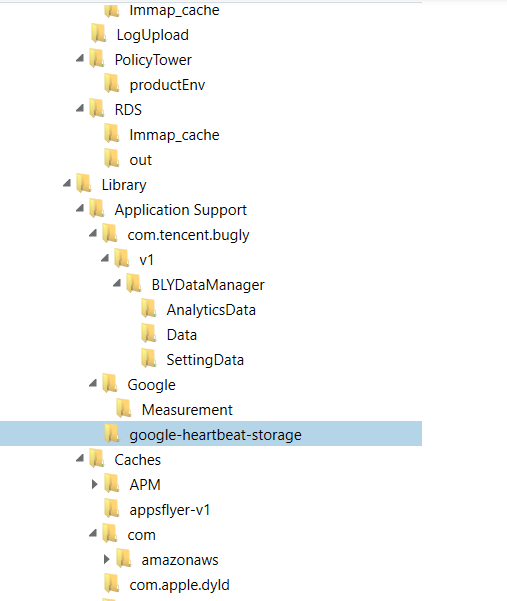Click the Library folder icon
Screen dimensions: 507x601
tap(84, 184)
